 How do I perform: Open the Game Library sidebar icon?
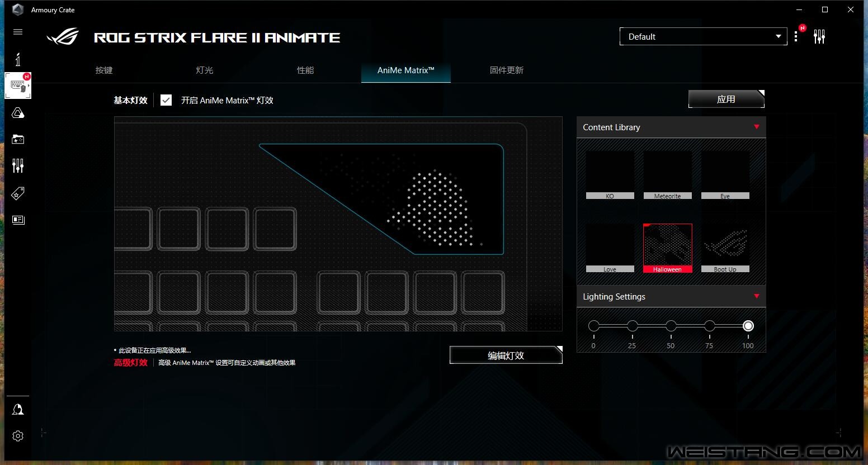pos(18,139)
